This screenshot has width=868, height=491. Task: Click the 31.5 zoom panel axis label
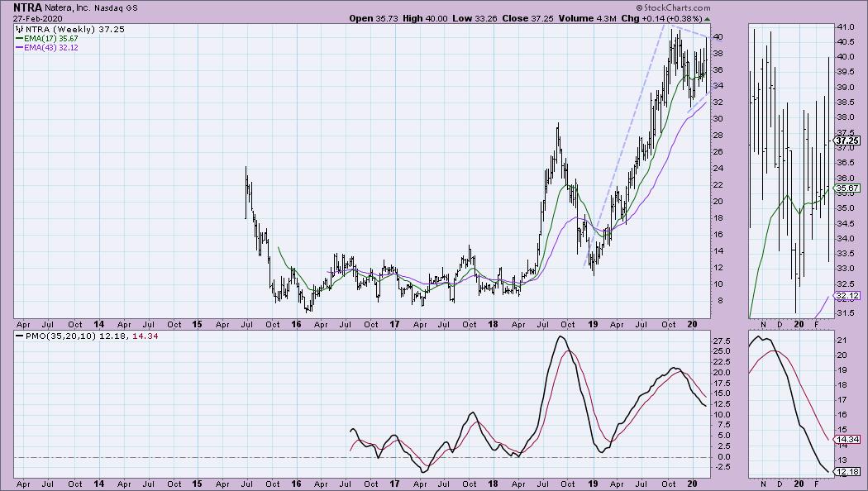[x=846, y=314]
